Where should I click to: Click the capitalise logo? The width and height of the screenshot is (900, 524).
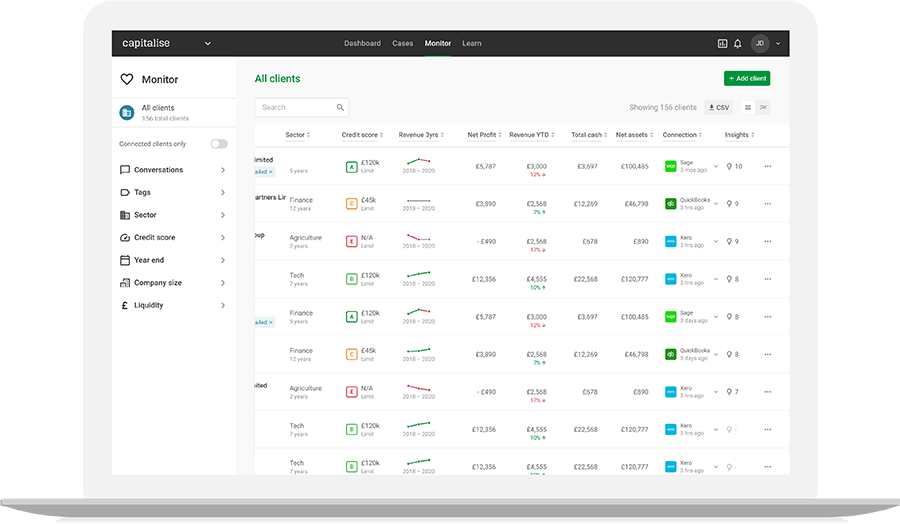point(146,43)
